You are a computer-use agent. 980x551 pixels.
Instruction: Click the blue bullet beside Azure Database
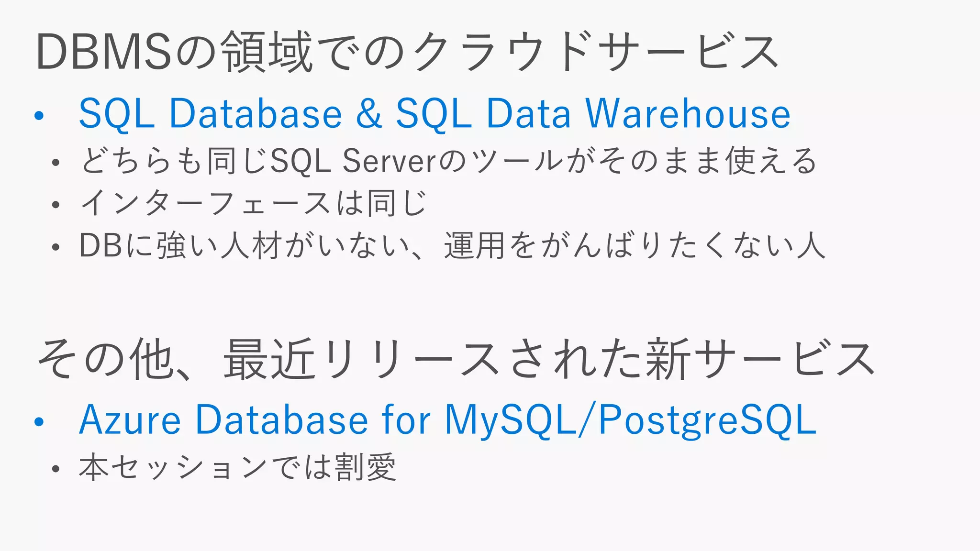coord(39,421)
